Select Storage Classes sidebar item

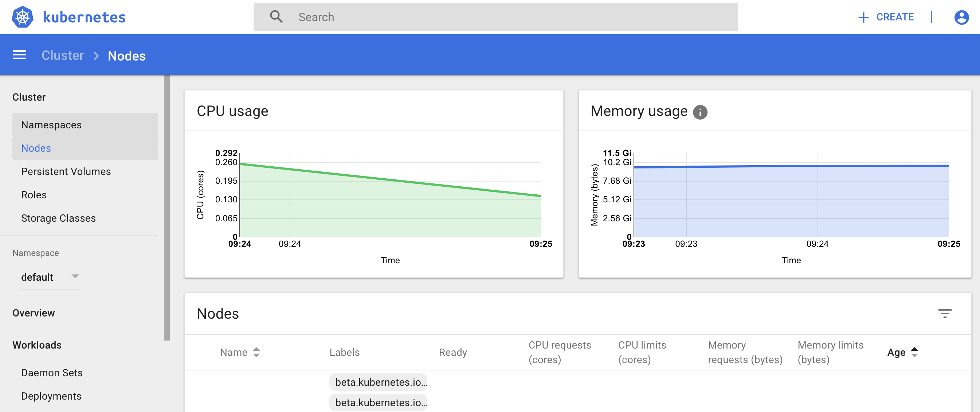59,218
